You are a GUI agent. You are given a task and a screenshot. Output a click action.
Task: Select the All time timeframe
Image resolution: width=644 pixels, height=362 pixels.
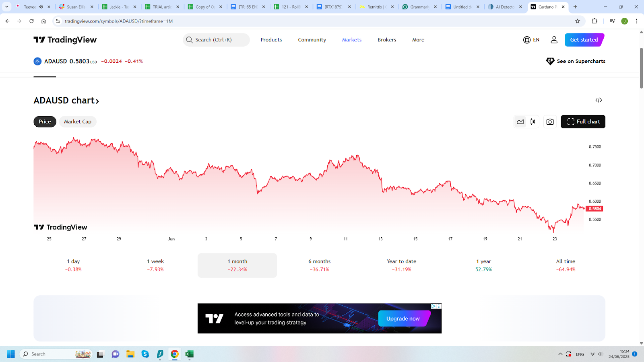point(566,265)
